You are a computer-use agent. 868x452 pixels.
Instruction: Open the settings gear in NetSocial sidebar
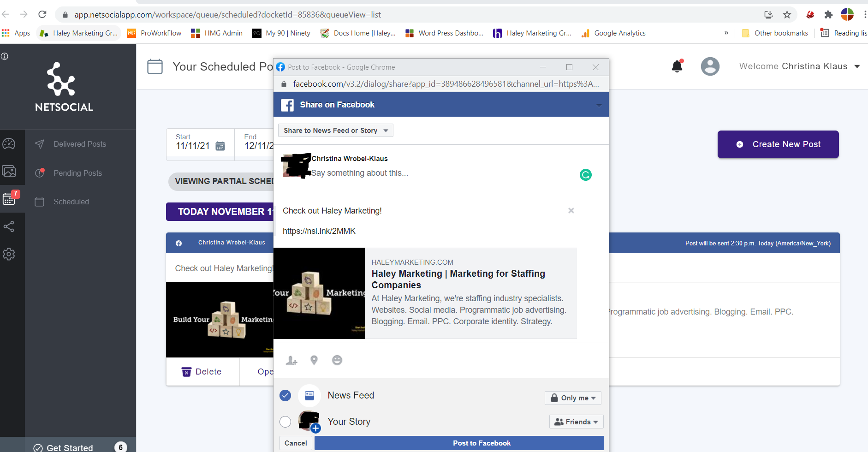[x=9, y=254]
